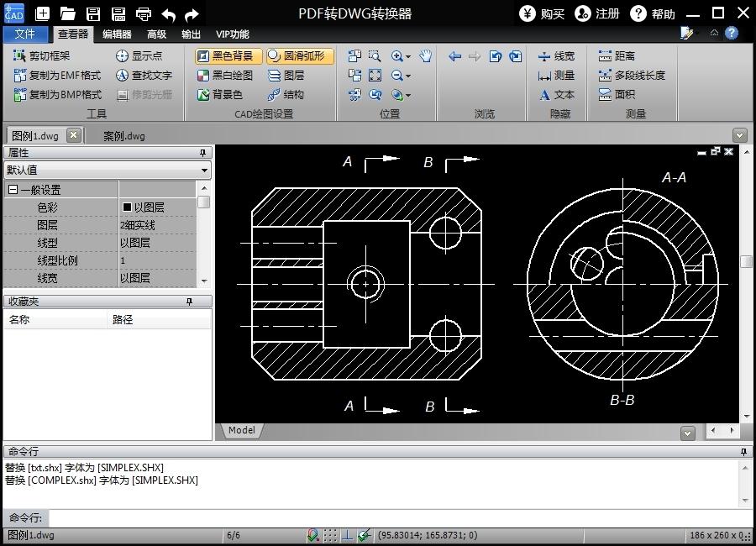
Task: Open the 帮助 help button
Action: 653,13
